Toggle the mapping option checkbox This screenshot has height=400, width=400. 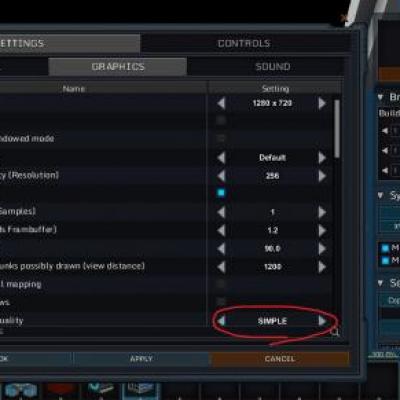[221, 284]
